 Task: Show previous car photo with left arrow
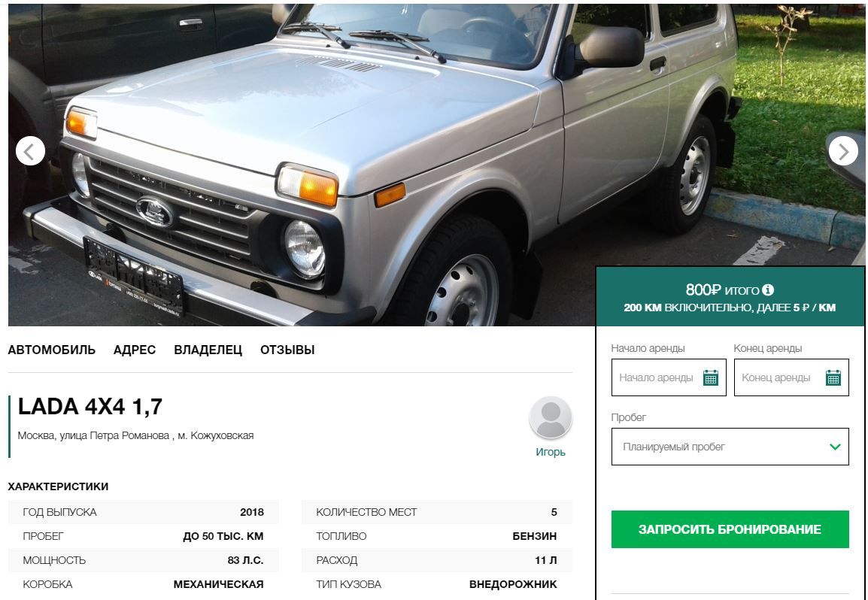(30, 150)
